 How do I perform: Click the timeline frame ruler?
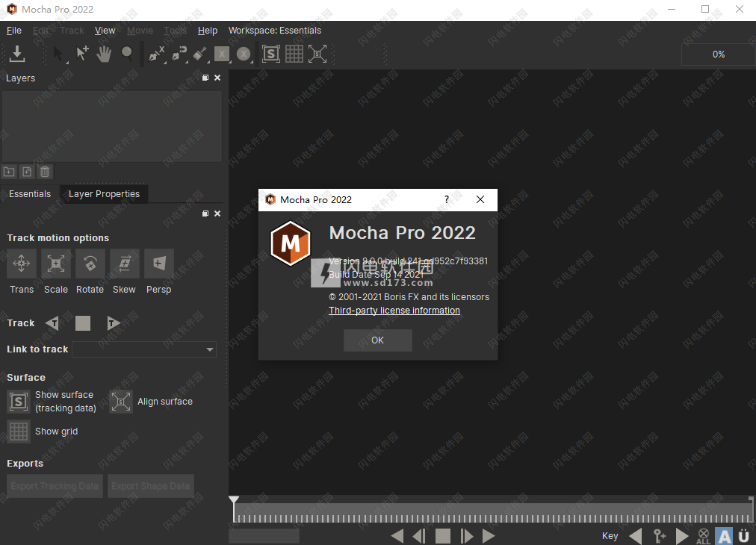coord(493,513)
